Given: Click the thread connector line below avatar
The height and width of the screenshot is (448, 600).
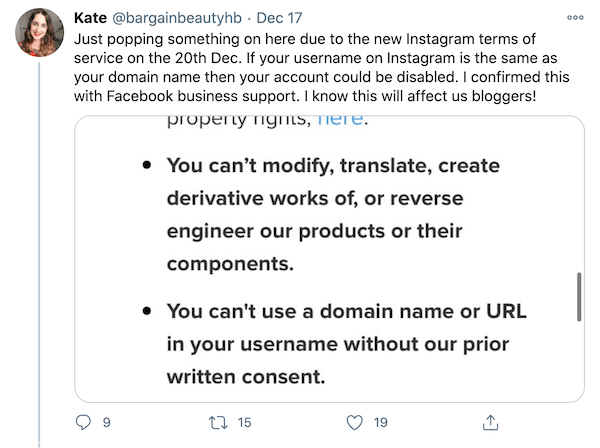Looking at the screenshot, I should [39, 255].
